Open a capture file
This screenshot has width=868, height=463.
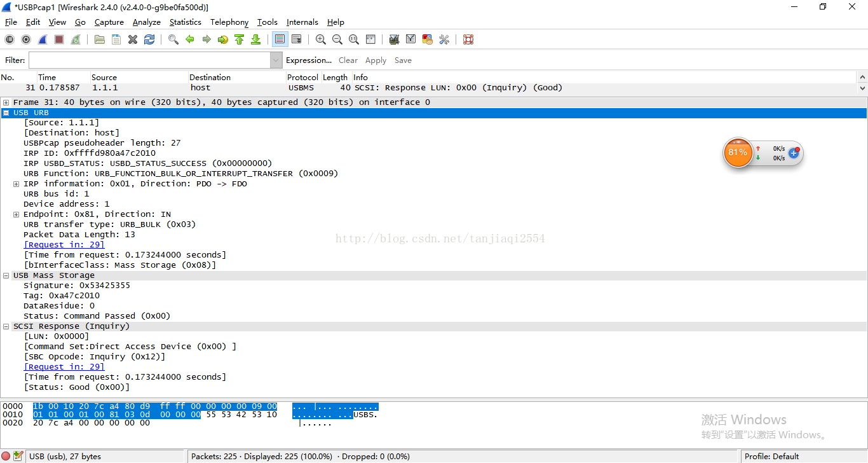coord(100,39)
